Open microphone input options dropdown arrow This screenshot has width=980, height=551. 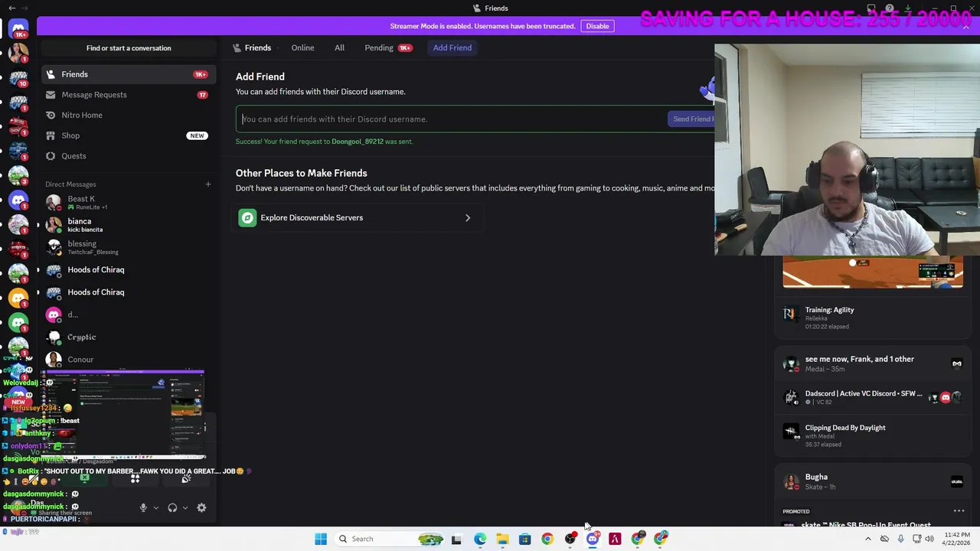point(155,507)
